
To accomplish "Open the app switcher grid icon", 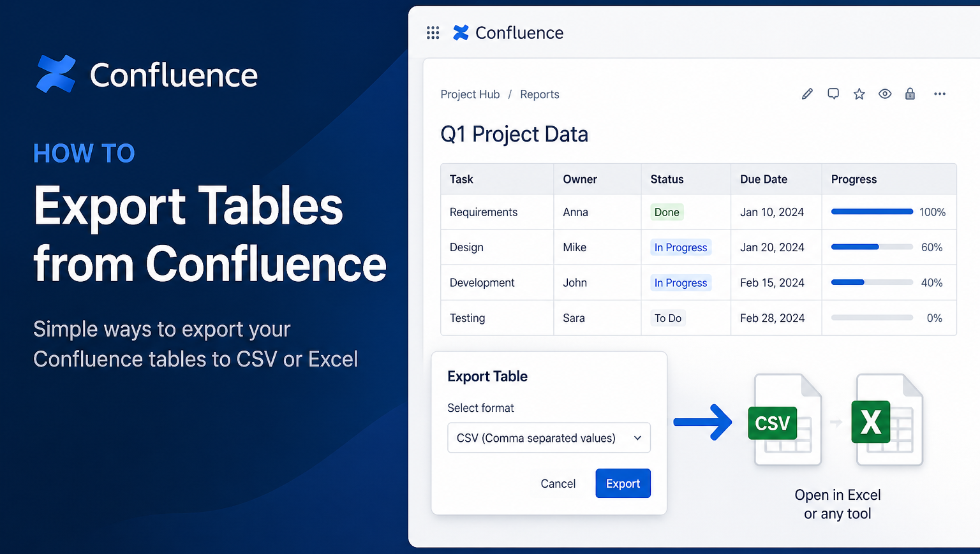I will [x=433, y=33].
